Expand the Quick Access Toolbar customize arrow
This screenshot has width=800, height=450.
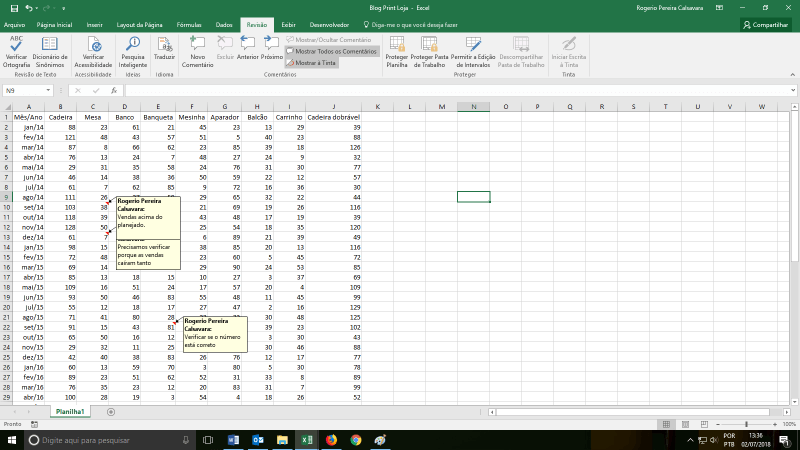63,6
